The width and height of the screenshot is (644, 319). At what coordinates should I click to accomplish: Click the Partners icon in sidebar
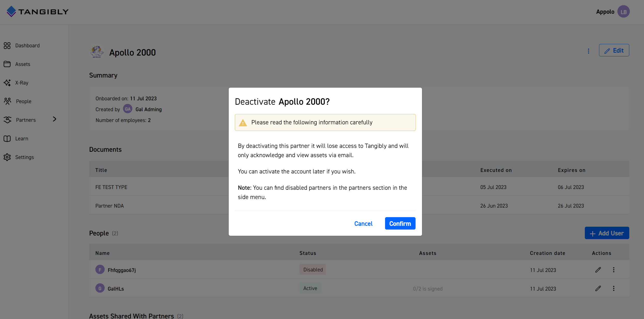(x=7, y=120)
